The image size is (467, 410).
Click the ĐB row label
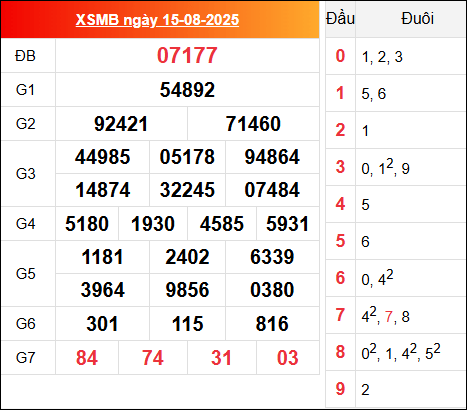[25, 56]
